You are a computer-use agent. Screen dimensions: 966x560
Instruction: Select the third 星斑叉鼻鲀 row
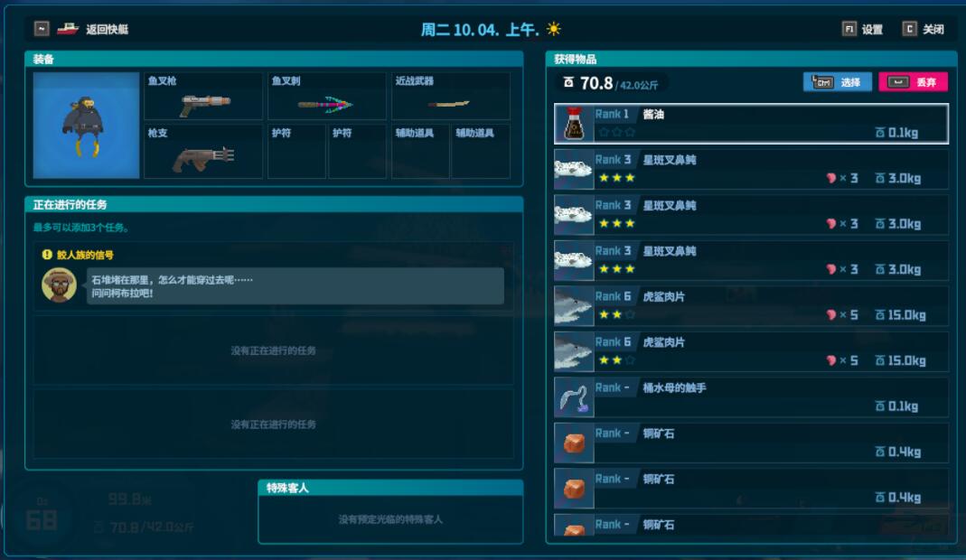click(x=751, y=261)
